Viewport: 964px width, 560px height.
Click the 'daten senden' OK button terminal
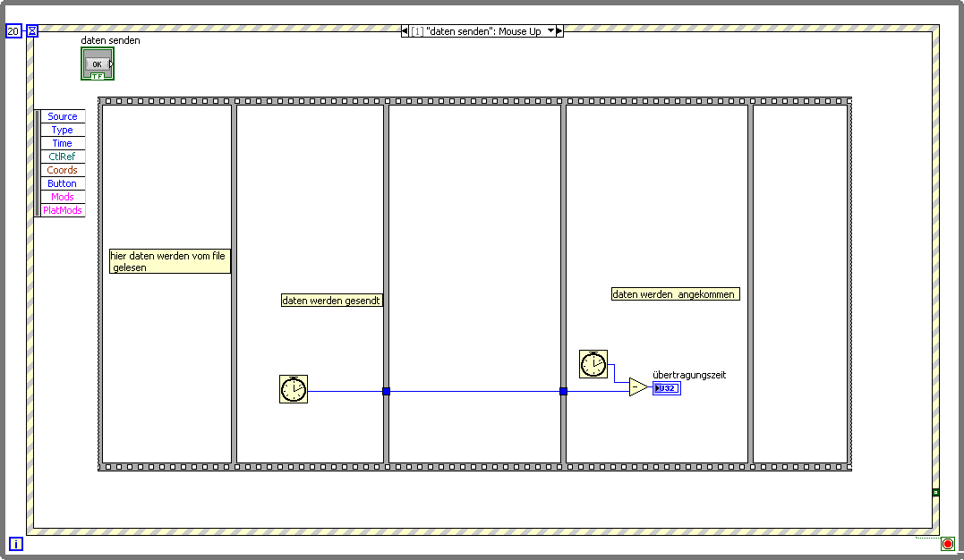pyautogui.click(x=98, y=64)
